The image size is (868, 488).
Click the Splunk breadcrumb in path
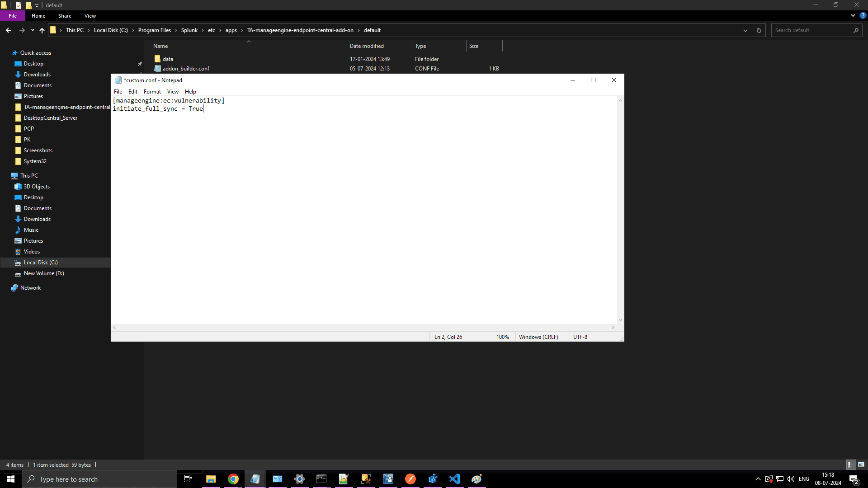tap(189, 30)
